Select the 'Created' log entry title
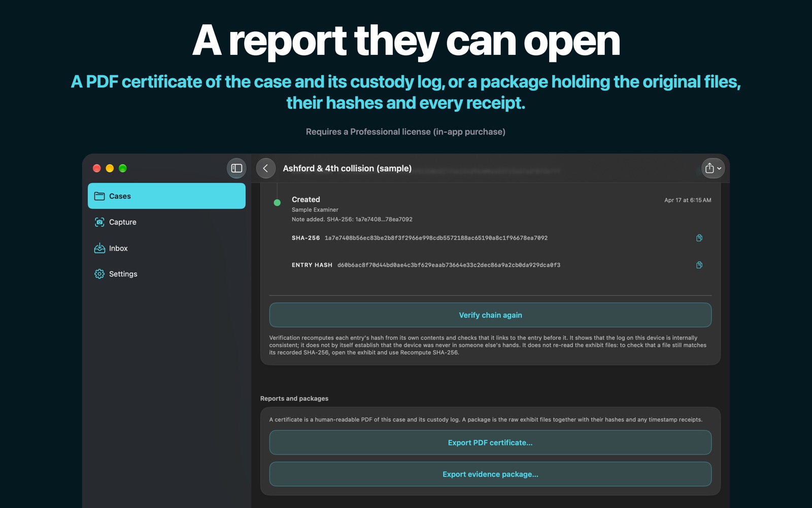 point(306,200)
